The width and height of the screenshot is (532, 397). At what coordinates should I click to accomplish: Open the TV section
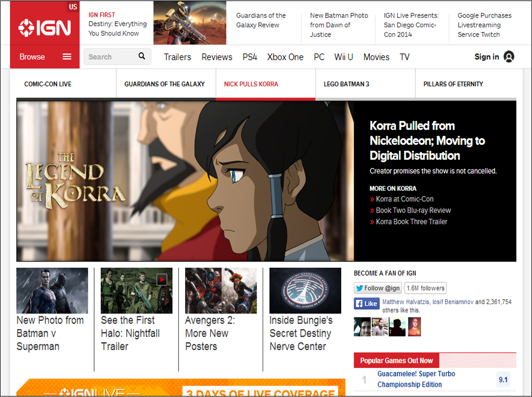(x=404, y=57)
